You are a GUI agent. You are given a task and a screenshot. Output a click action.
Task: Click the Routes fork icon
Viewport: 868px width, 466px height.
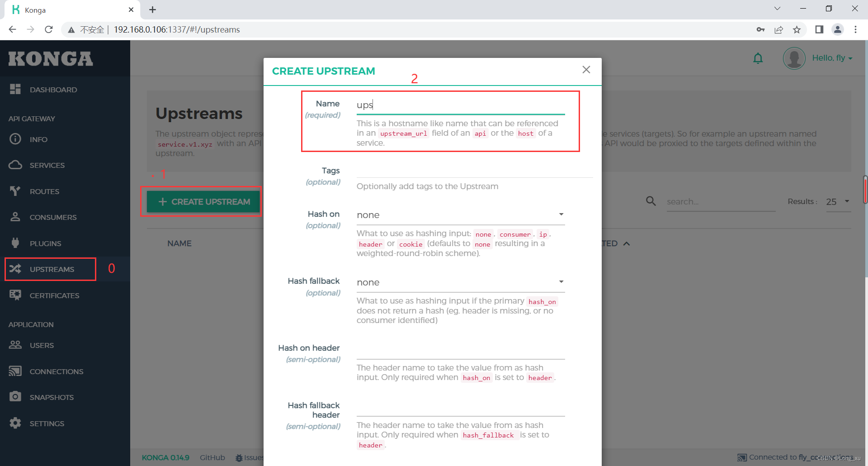click(15, 191)
